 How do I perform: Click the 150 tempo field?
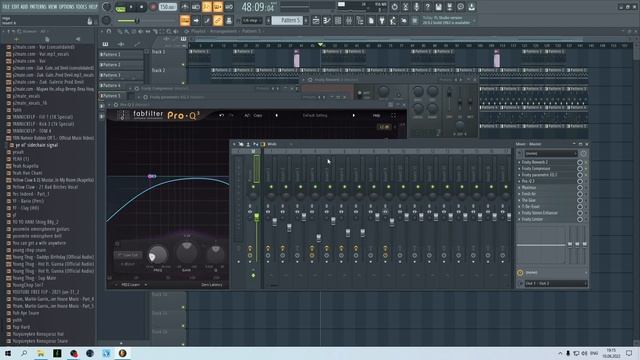(x=167, y=7)
